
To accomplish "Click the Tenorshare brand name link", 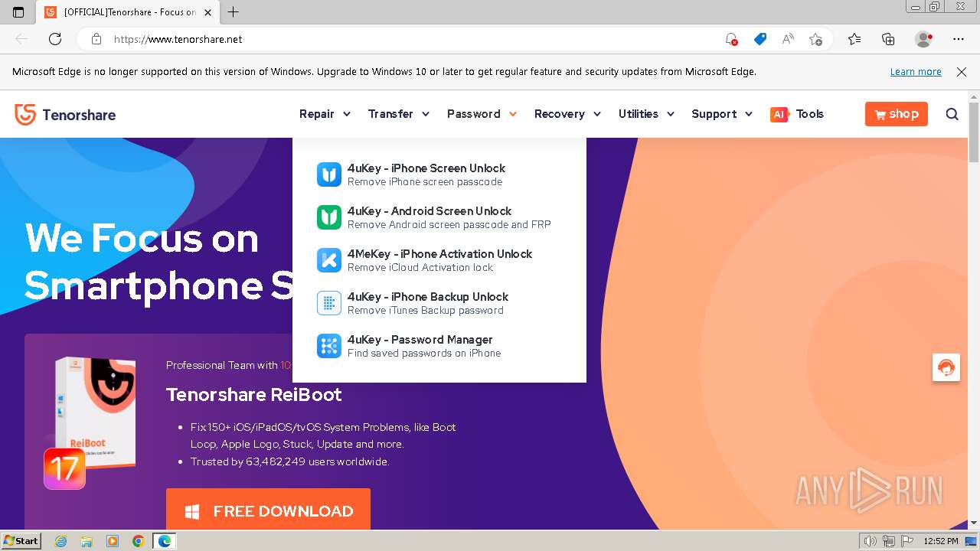I will pyautogui.click(x=79, y=115).
